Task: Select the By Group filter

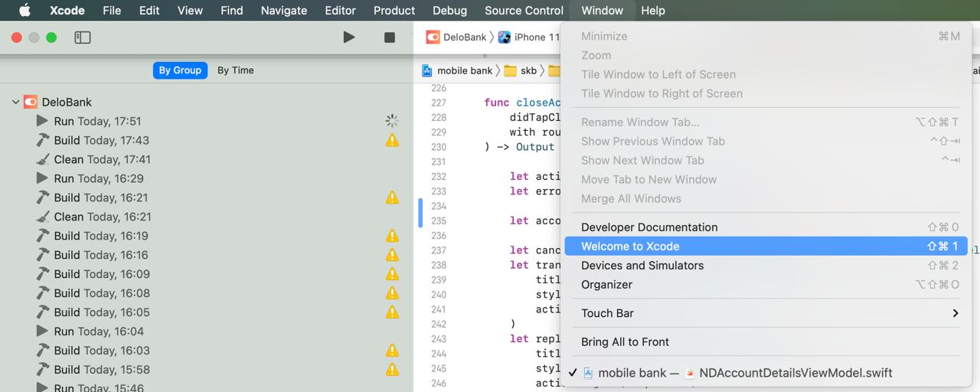Action: click(180, 70)
